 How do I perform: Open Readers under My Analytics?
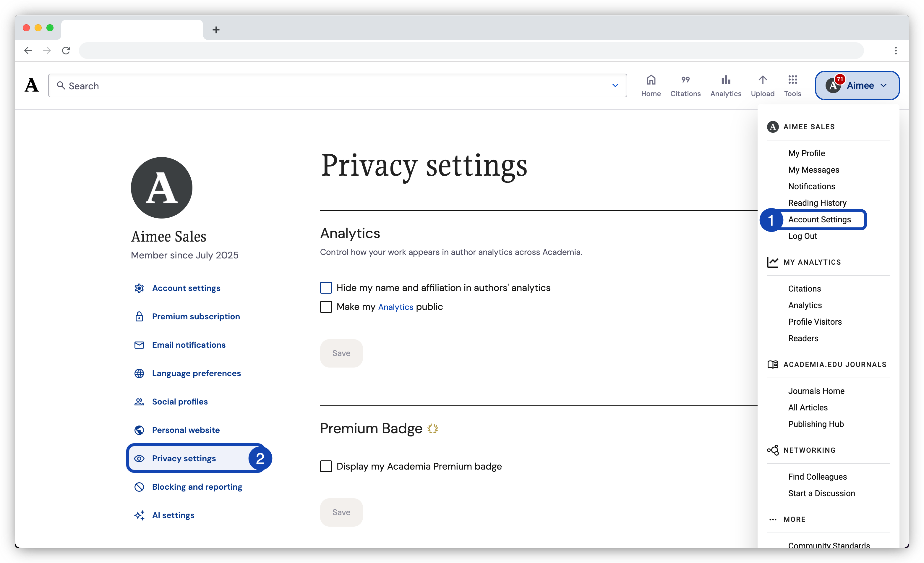[x=803, y=338]
